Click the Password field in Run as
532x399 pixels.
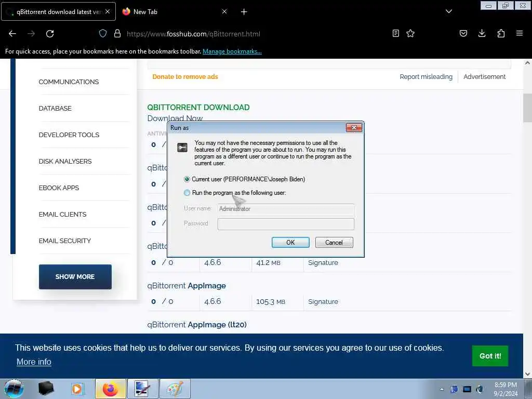[x=286, y=224]
